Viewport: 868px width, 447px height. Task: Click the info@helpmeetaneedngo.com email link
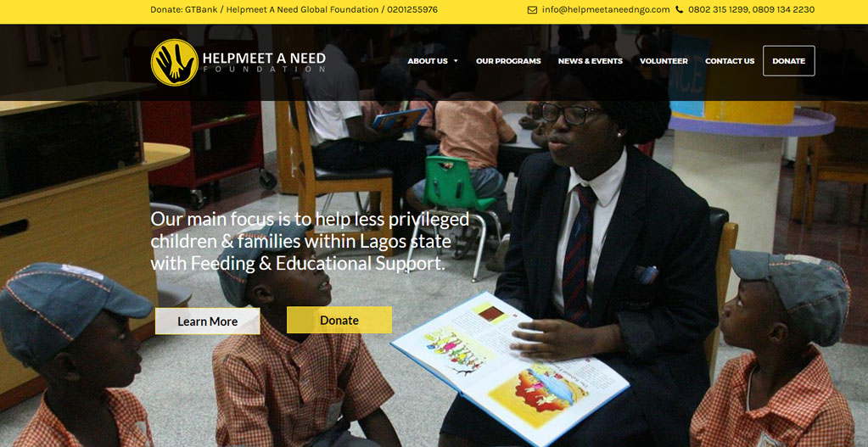click(606, 10)
